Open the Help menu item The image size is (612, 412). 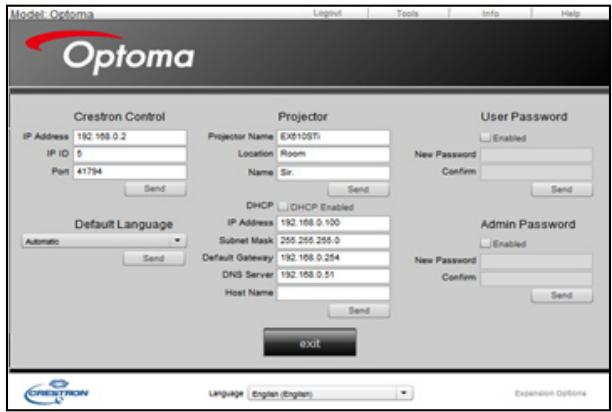(570, 14)
